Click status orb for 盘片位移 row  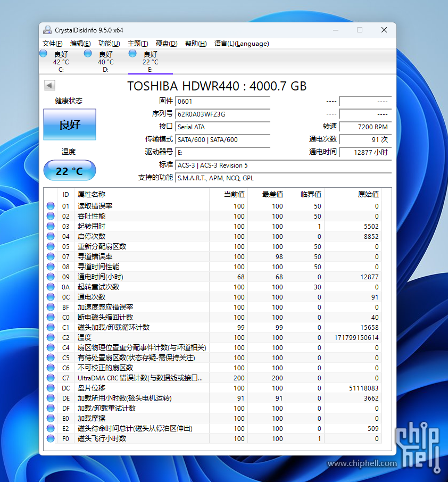(51, 388)
